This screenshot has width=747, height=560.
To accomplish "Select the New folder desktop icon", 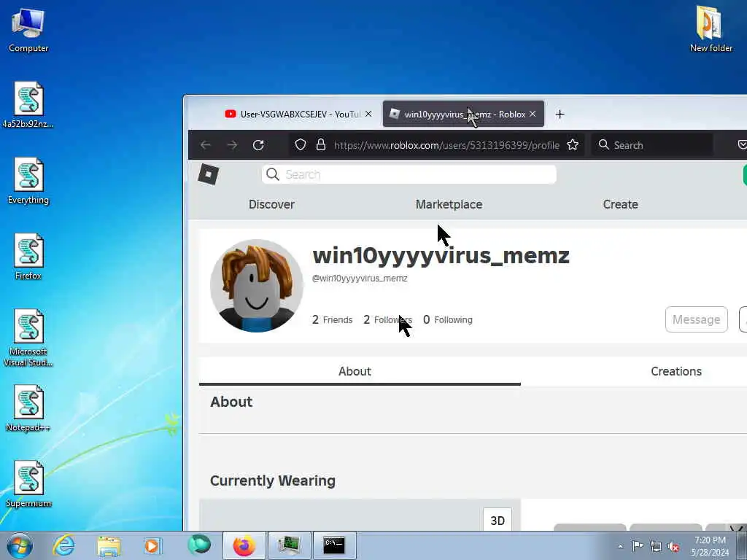I will (x=711, y=29).
